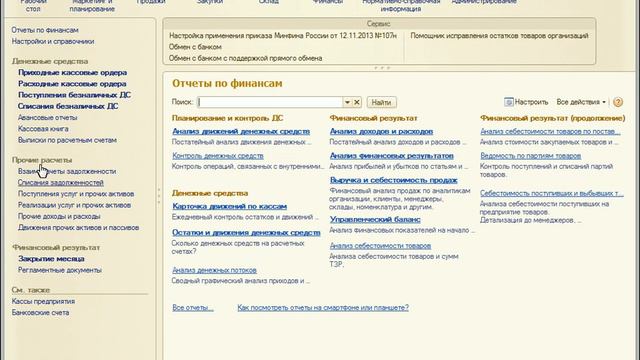This screenshot has width=640, height=360.
Task: Click the Настроить settings button
Action: (526, 102)
